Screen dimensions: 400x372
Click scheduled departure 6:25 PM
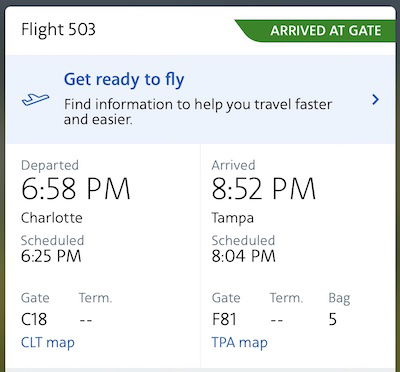51,256
